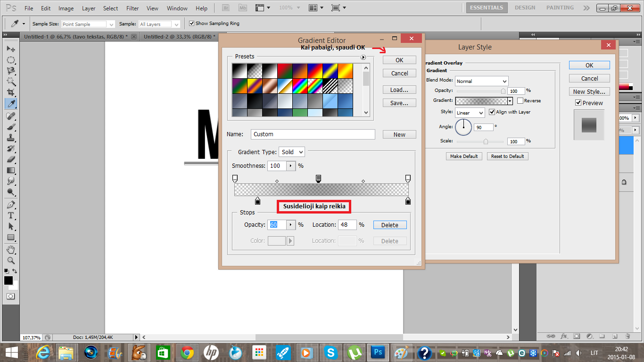Select the Path Selection tool
The width and height of the screenshot is (644, 362).
click(x=10, y=226)
